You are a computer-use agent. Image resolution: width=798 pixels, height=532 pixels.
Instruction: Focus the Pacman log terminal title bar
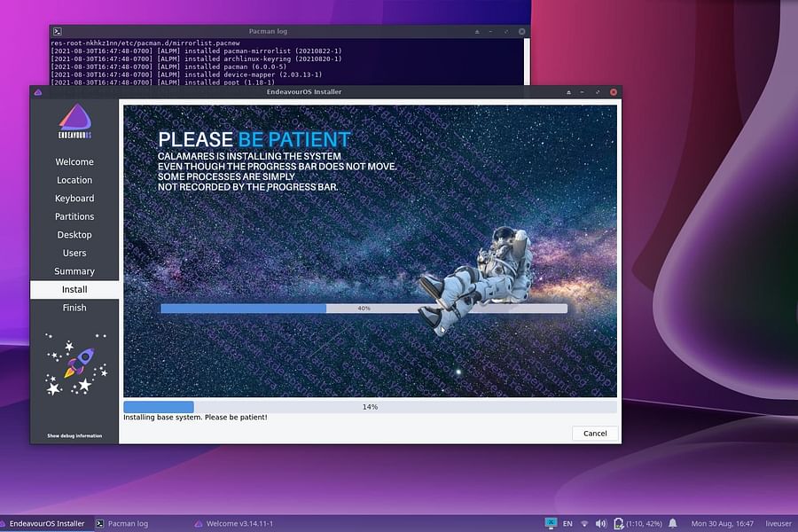click(x=268, y=31)
